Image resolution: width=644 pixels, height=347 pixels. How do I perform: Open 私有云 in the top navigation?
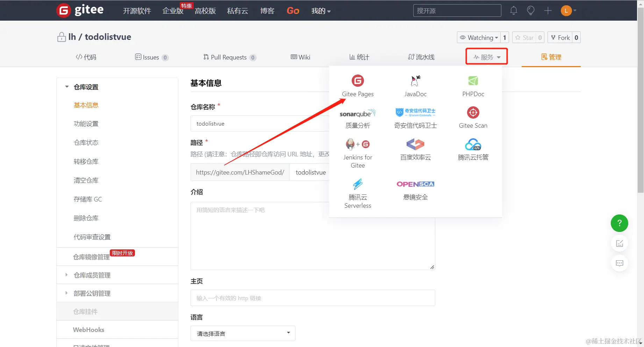[x=237, y=11]
